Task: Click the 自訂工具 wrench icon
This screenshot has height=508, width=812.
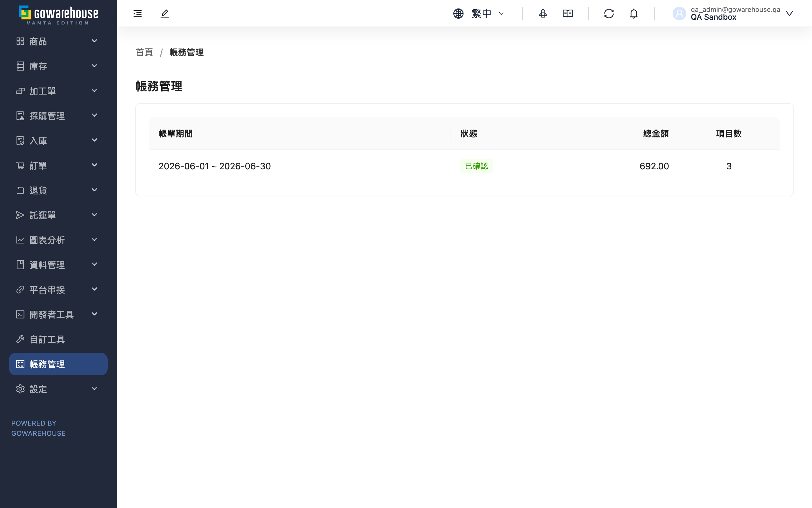Action: (x=20, y=339)
